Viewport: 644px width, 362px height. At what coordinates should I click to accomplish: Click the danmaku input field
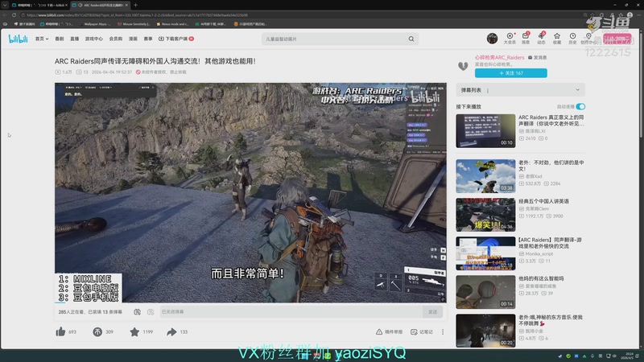click(x=291, y=312)
